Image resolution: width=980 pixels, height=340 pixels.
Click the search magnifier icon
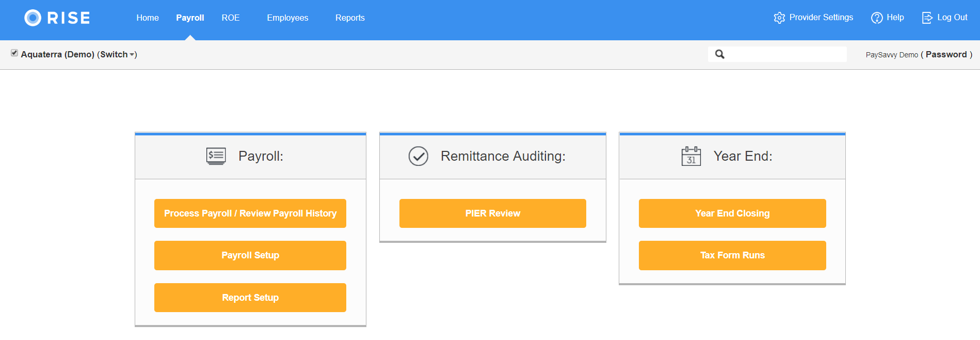pyautogui.click(x=720, y=54)
